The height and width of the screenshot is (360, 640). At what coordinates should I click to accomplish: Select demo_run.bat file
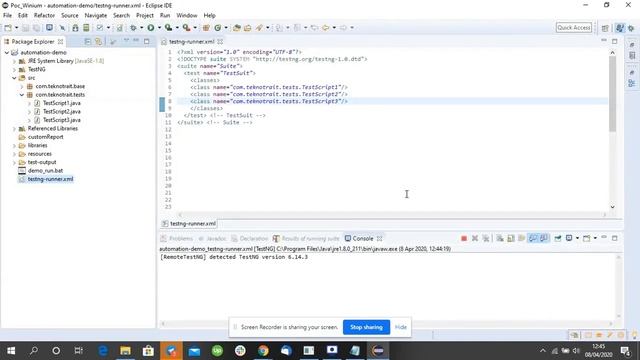pyautogui.click(x=45, y=171)
